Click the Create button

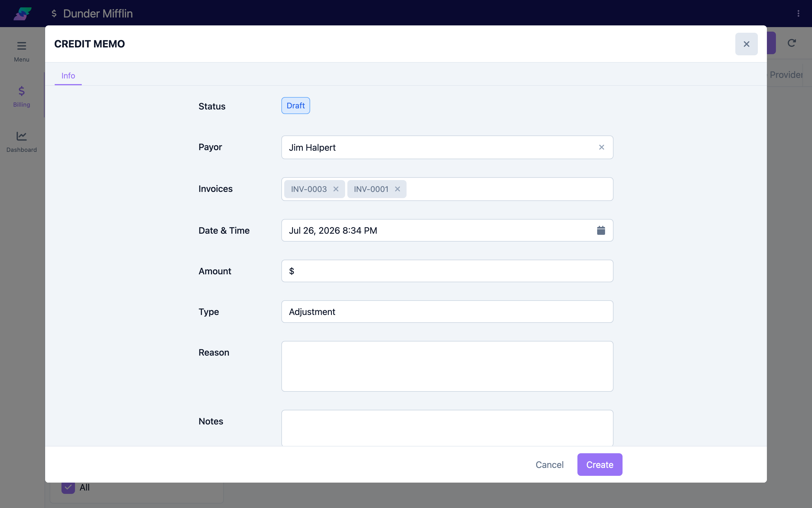point(600,465)
